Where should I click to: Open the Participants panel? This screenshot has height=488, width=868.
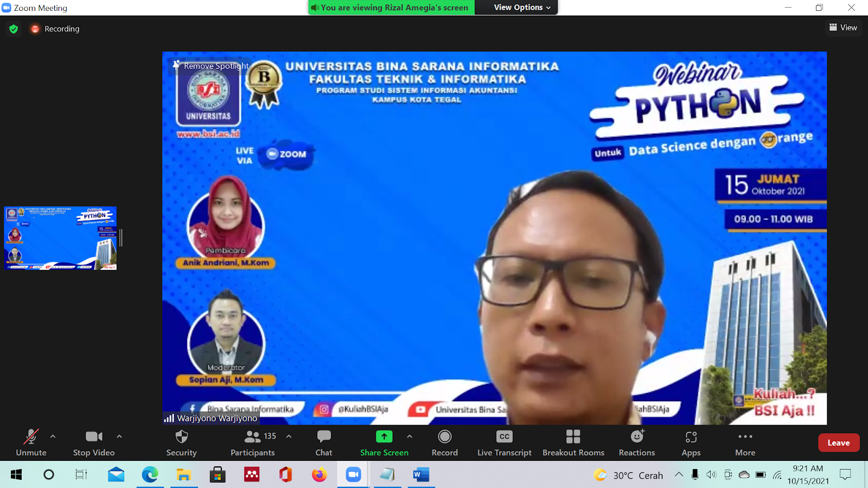click(253, 442)
